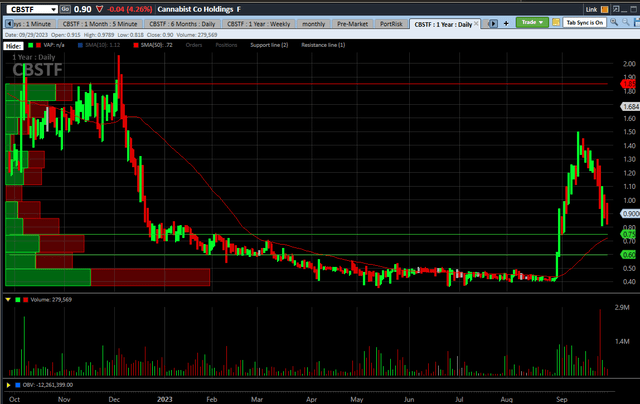Toggle the Tab Sync is On button
640x404 pixels.
584,22
